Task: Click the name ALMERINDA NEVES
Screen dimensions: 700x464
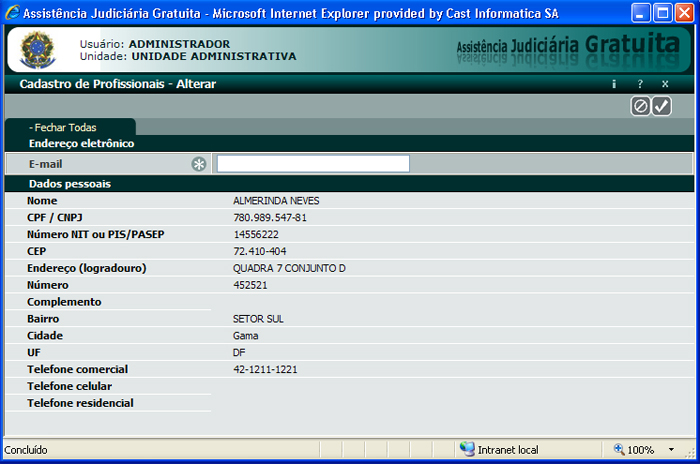Action: [x=276, y=201]
